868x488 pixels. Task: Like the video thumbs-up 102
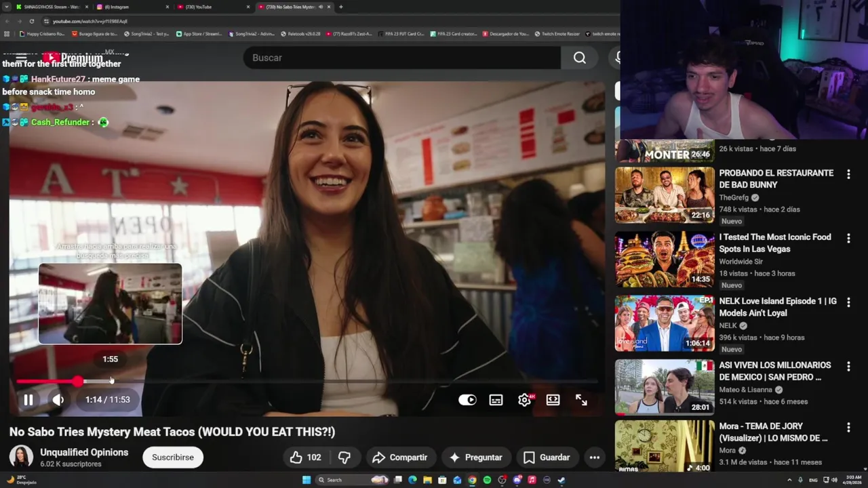[x=305, y=457]
